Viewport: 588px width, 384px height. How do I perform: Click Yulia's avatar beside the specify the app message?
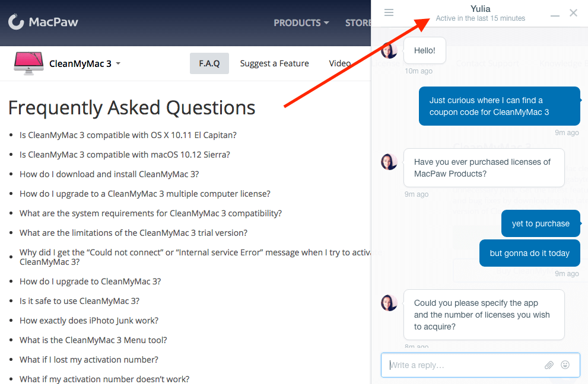pyautogui.click(x=389, y=303)
